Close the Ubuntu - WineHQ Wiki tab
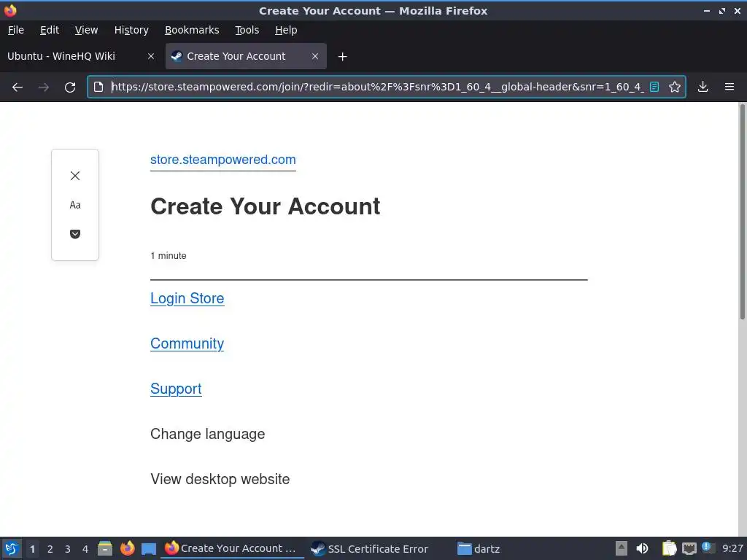Image resolution: width=747 pixels, height=560 pixels. point(151,56)
